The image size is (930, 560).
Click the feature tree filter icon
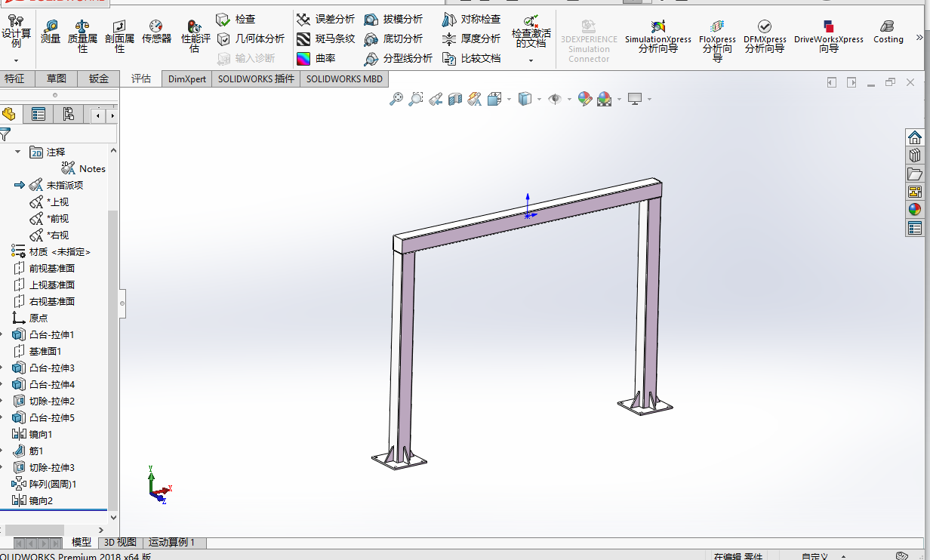5,135
